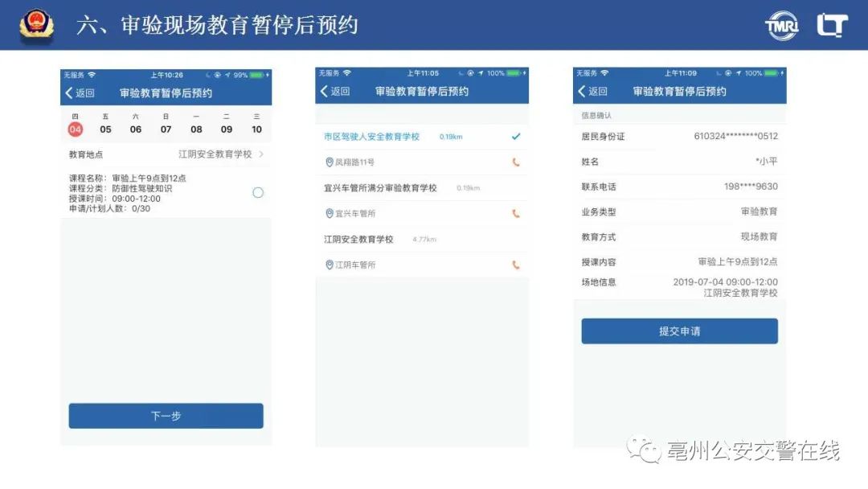
Task: Select 江阴安全教育学校 in the school list
Action: tap(358, 240)
